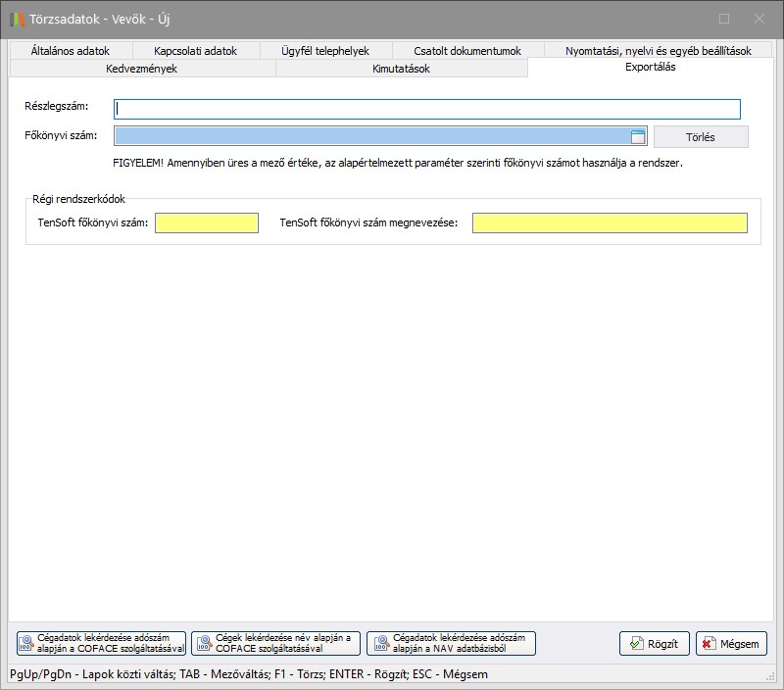
Task: Search companies by name via COFACE
Action: tap(275, 644)
